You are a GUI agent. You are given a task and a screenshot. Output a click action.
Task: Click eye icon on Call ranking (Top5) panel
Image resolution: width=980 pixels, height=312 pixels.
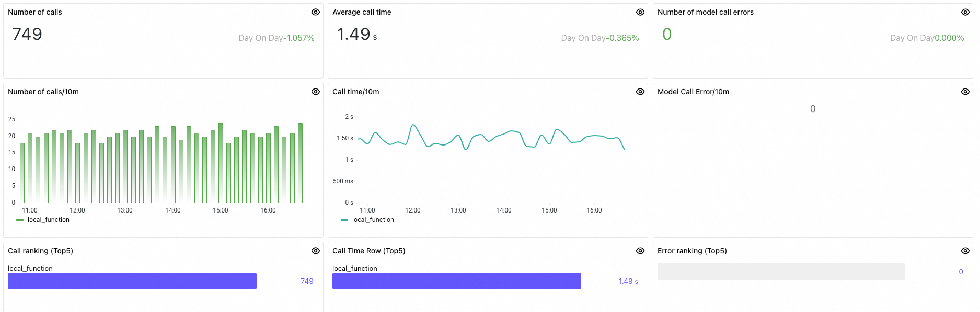pyautogui.click(x=316, y=251)
